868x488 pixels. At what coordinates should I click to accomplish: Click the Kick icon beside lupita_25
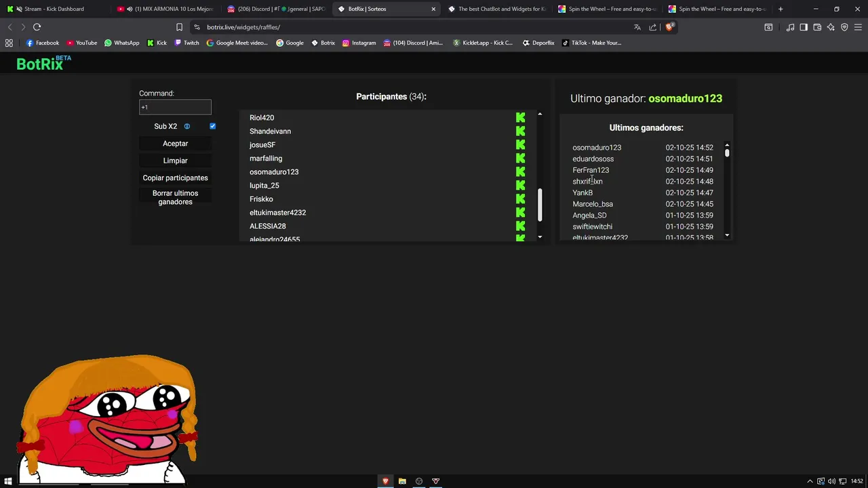[520, 186]
